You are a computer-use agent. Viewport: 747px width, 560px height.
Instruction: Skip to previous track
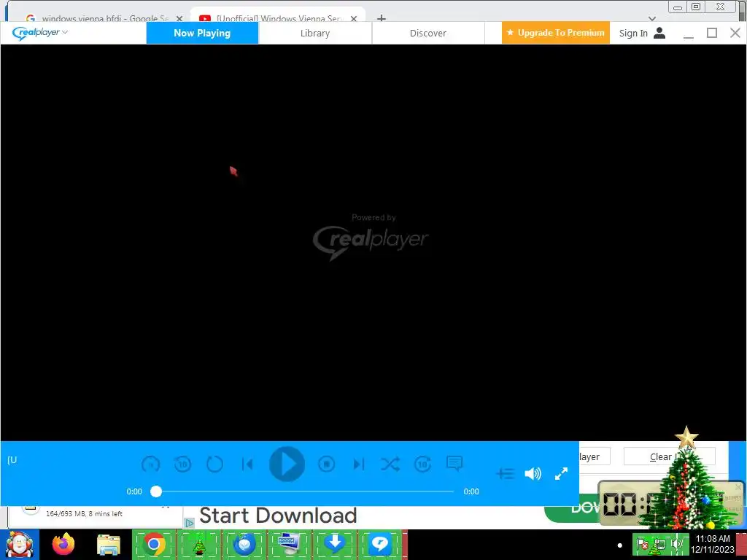pyautogui.click(x=247, y=464)
